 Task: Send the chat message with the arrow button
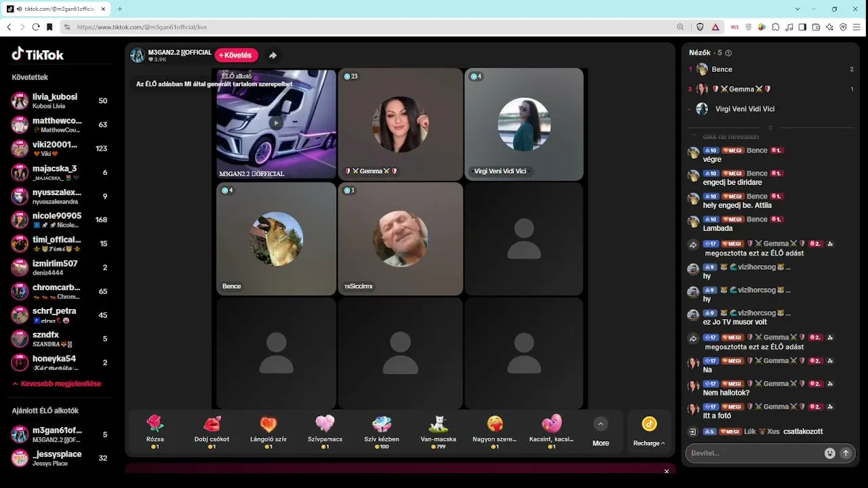tap(846, 453)
